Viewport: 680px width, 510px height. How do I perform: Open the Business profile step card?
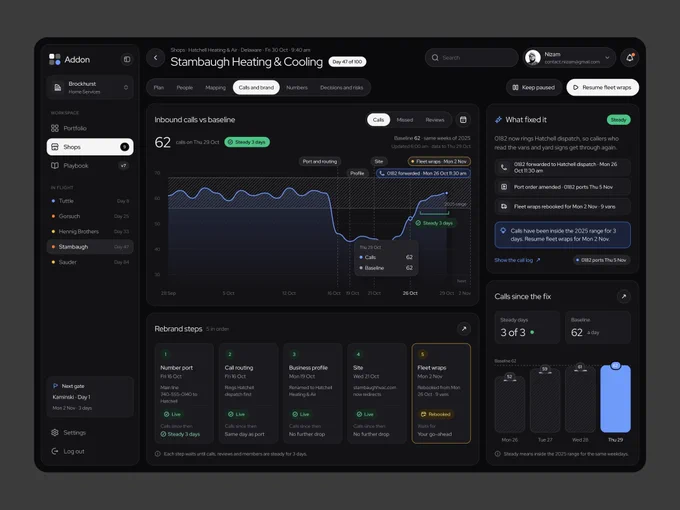point(313,393)
